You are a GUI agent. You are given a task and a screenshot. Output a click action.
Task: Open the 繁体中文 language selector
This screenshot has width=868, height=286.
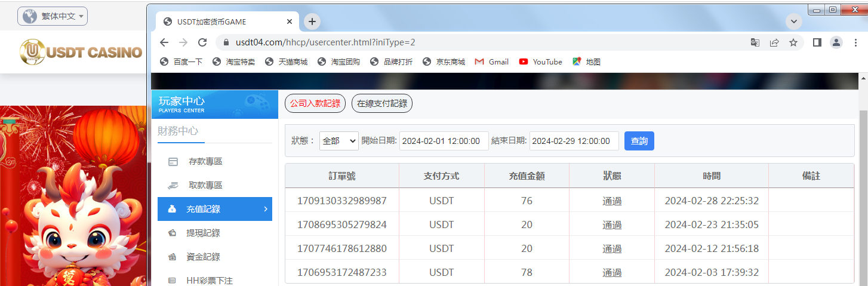(x=53, y=16)
